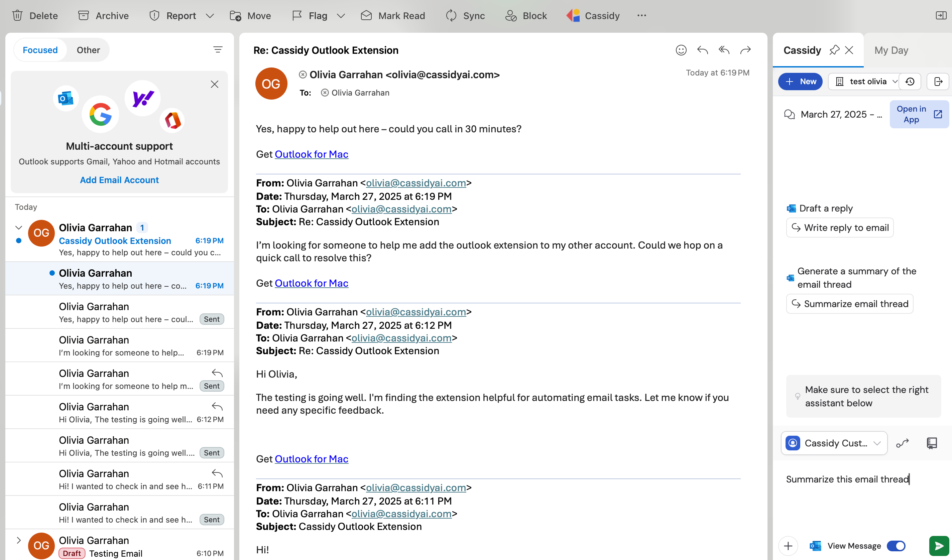Click the plus attachment icon in Cassidy
The height and width of the screenshot is (560, 952).
click(788, 546)
